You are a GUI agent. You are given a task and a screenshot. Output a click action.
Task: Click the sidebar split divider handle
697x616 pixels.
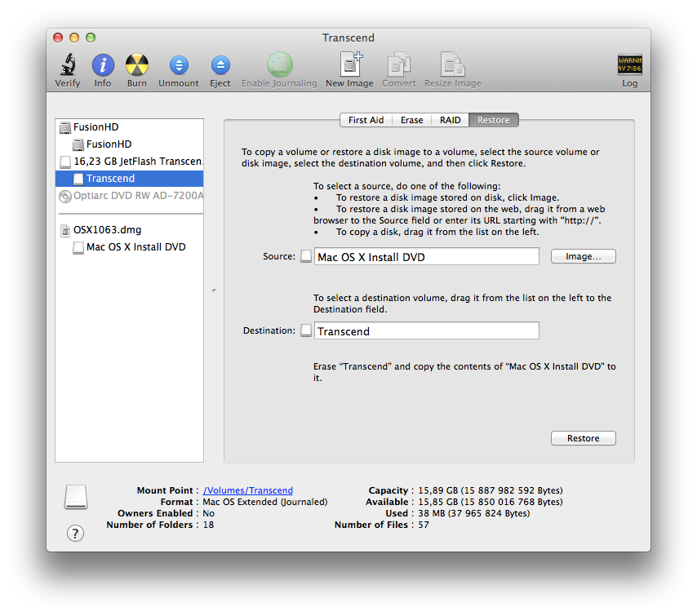coord(214,290)
